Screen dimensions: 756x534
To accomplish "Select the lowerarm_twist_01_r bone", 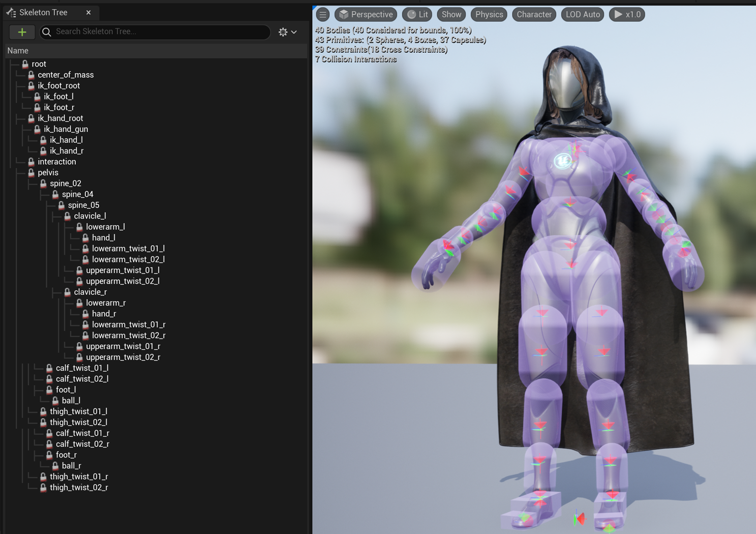I will pos(129,324).
